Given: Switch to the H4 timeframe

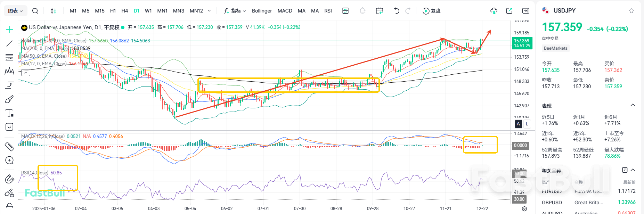Looking at the screenshot, I should point(124,11).
